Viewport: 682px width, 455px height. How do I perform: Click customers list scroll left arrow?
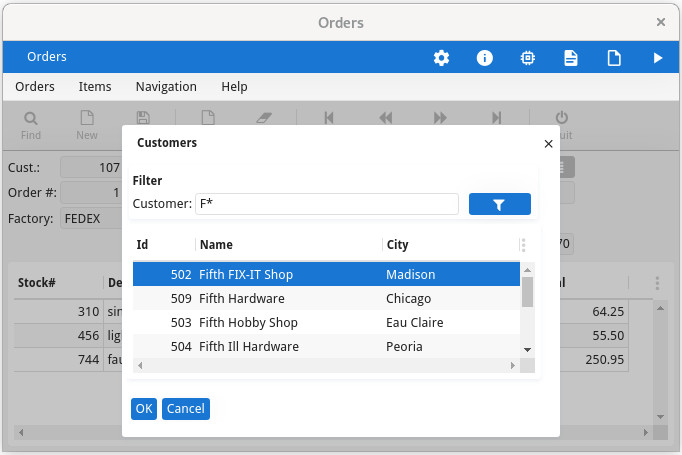pyautogui.click(x=140, y=366)
